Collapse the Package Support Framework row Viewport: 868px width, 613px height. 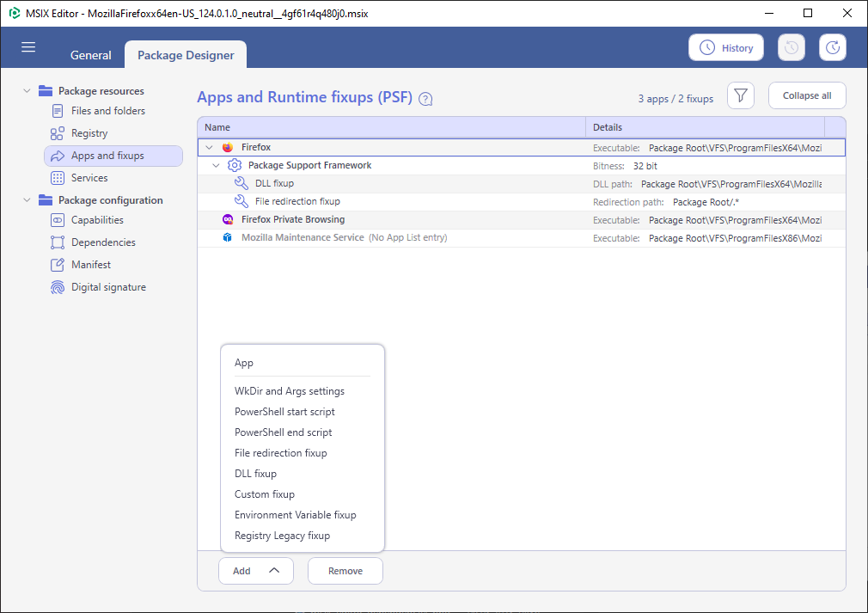217,166
